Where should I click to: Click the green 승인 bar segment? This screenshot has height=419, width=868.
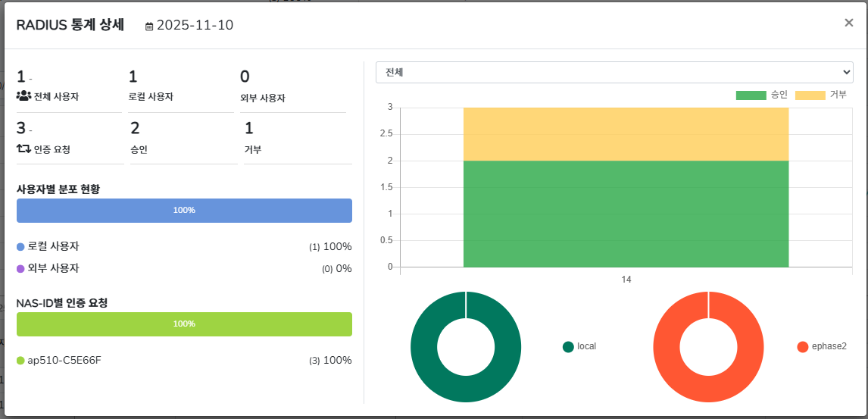626,214
